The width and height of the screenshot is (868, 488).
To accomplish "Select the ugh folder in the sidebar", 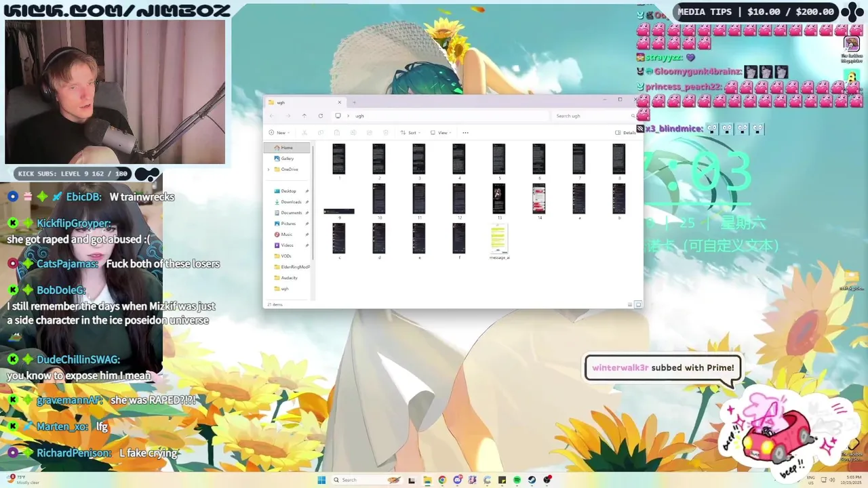I will click(285, 289).
